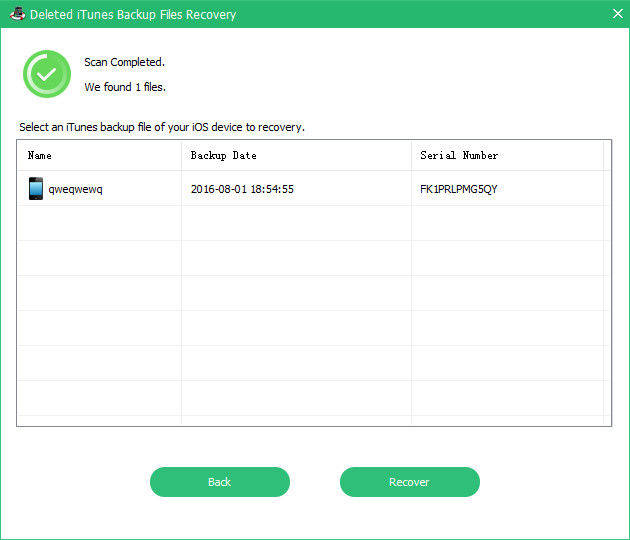Screen dimensions: 630x540
Task: Click serial number FK1PRLPMG5QY
Action: pyautogui.click(x=458, y=189)
